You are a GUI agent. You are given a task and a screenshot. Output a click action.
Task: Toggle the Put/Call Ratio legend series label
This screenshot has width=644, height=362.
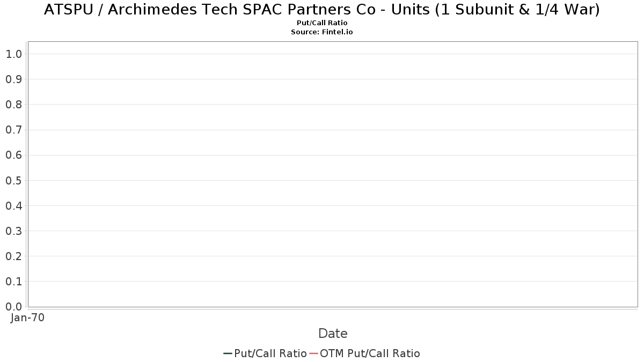point(270,353)
